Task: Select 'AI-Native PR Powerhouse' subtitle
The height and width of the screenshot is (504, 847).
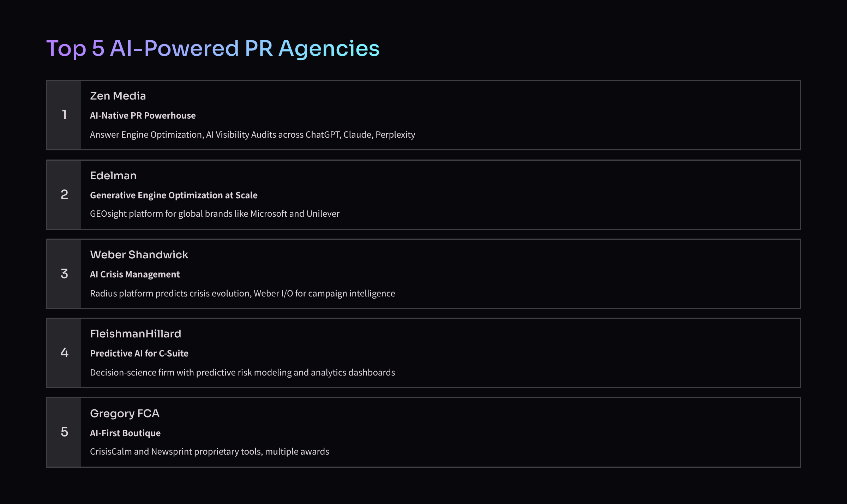Action: tap(143, 116)
